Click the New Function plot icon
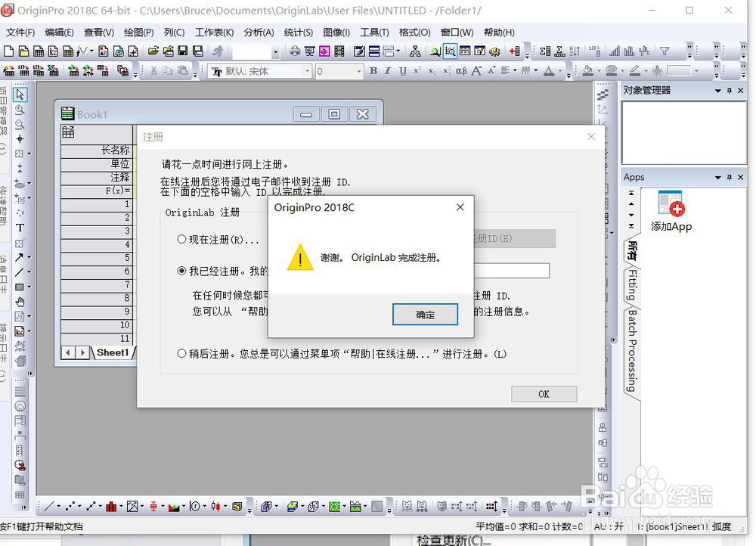The width and height of the screenshot is (756, 546). click(82, 51)
